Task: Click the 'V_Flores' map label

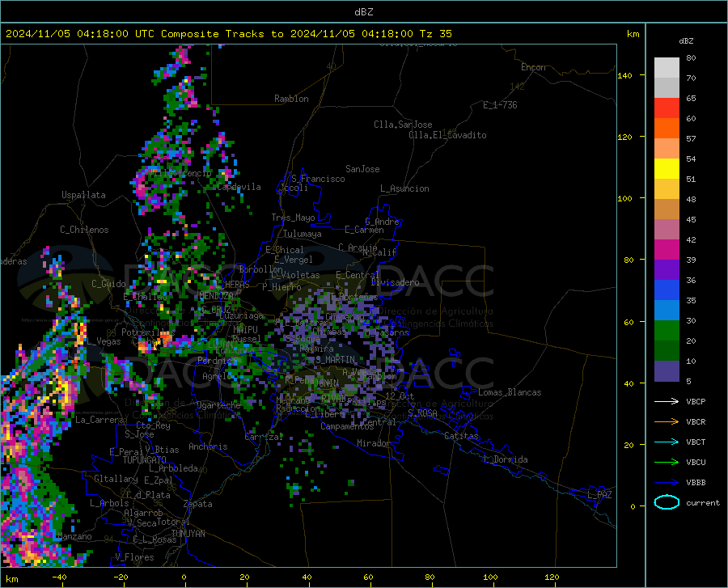Action: [x=134, y=557]
